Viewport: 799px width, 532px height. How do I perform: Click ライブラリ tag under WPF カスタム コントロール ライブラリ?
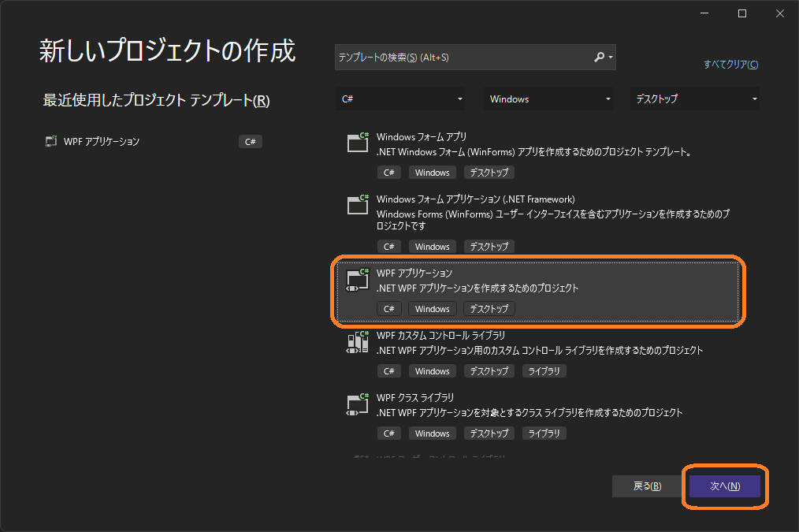coord(544,371)
